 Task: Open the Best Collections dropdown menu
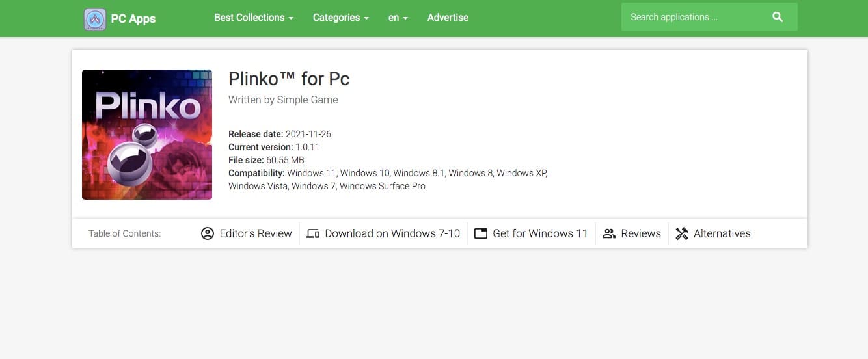(254, 18)
